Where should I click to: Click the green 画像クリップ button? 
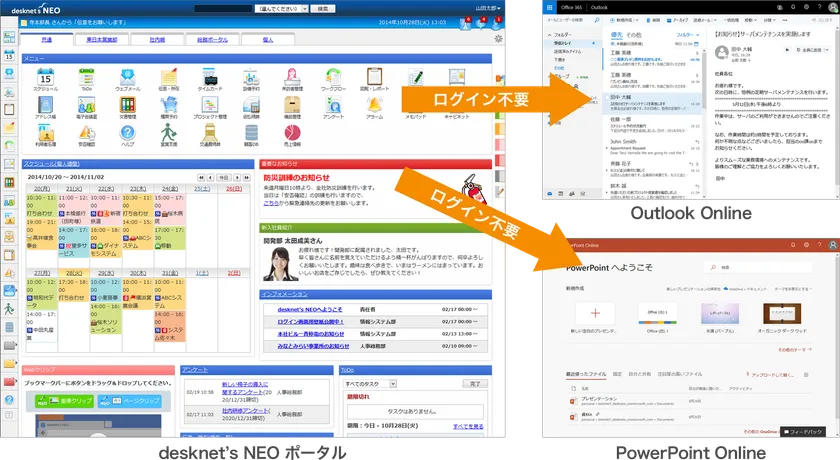tap(64, 401)
